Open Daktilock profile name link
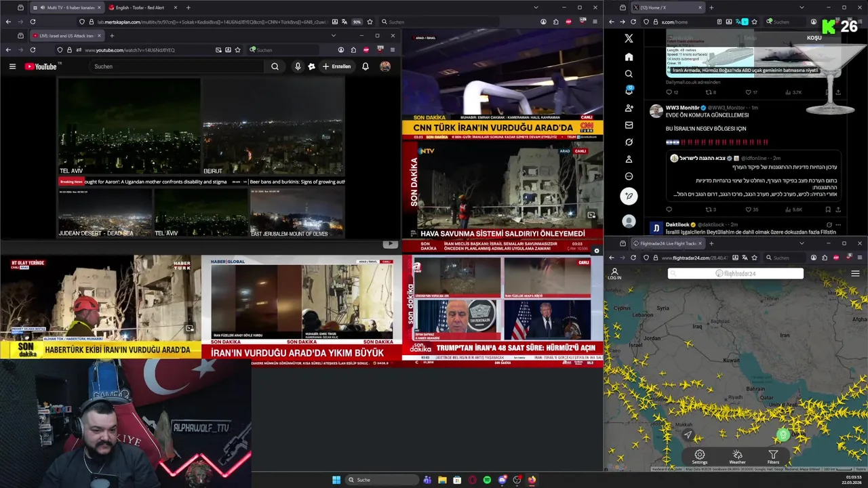The height and width of the screenshot is (488, 868). pyautogui.click(x=677, y=224)
